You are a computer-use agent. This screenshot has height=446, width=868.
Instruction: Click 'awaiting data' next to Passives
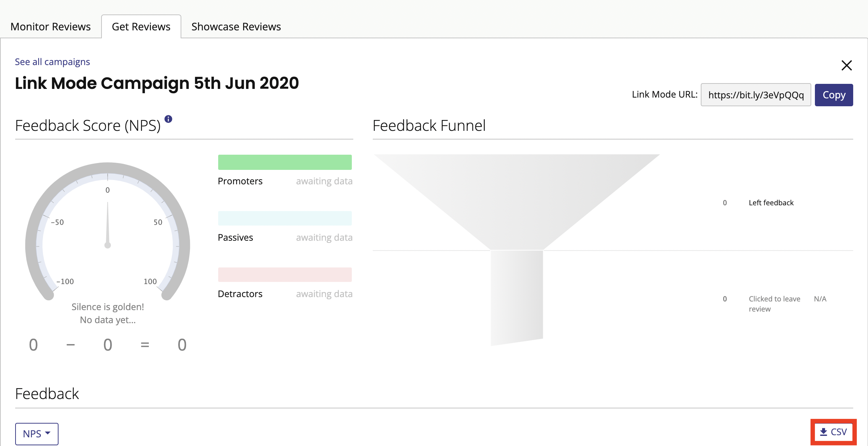tap(324, 237)
